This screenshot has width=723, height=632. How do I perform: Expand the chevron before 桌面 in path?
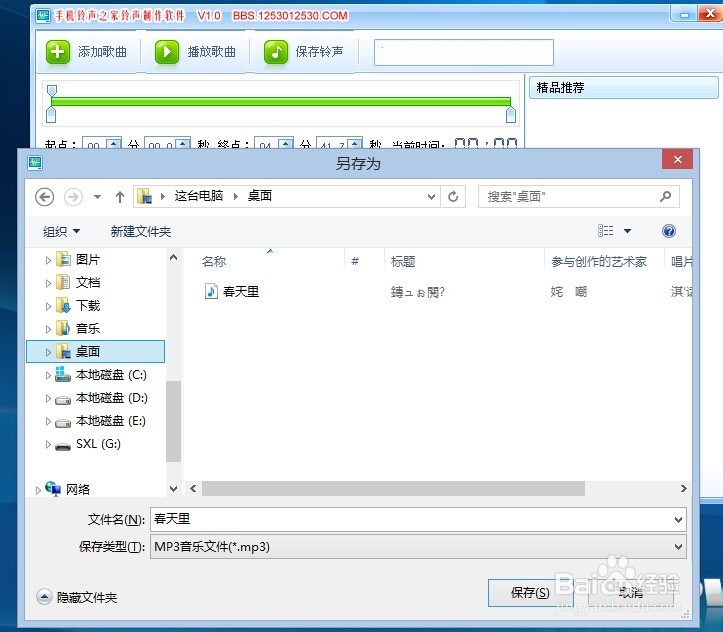coord(236,196)
